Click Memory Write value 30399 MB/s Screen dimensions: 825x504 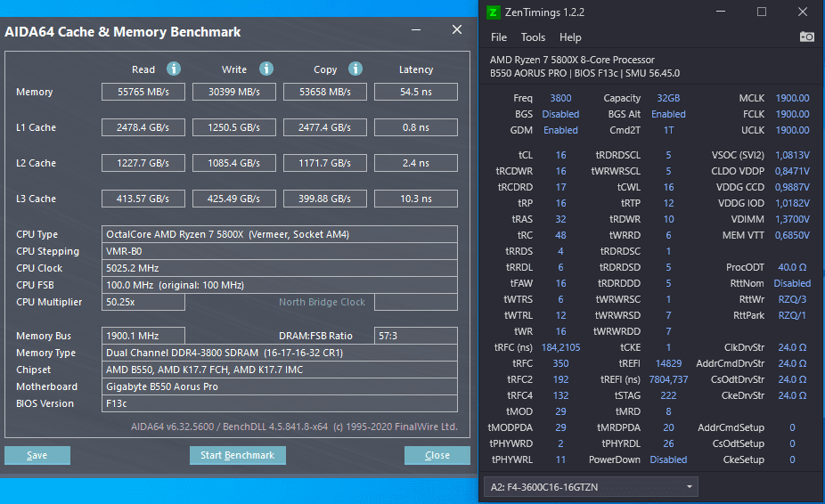tap(234, 92)
